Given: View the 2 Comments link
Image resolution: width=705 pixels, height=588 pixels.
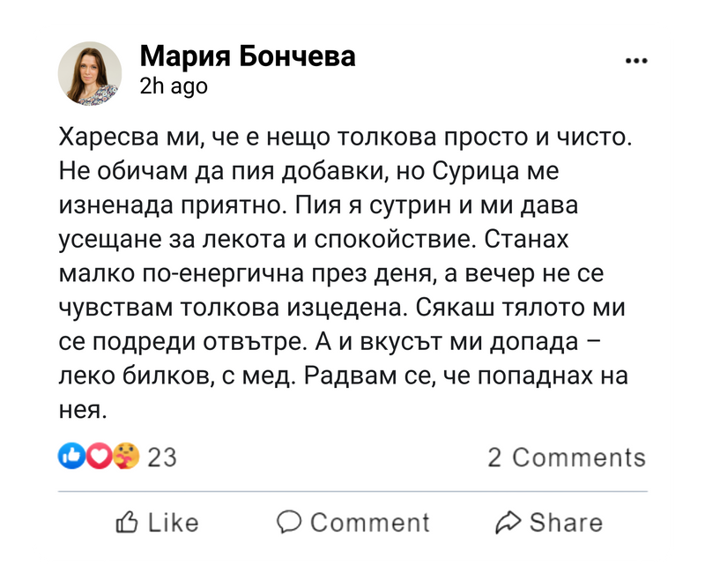Looking at the screenshot, I should (566, 458).
